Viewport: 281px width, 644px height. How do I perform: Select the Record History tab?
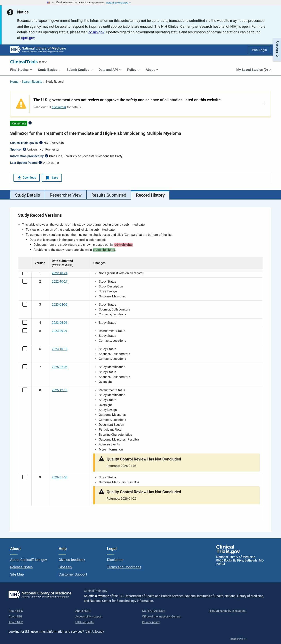pos(150,195)
